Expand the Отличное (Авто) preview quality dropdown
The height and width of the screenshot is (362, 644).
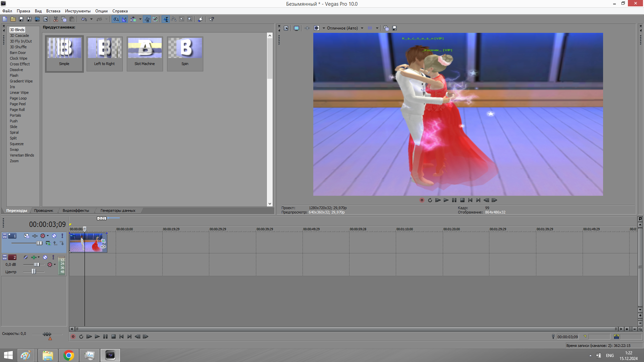362,28
